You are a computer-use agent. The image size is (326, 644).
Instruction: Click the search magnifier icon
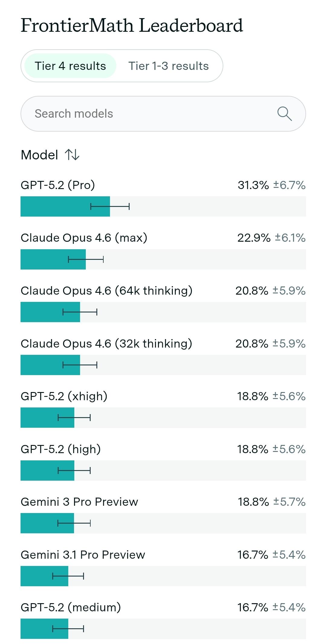click(284, 114)
